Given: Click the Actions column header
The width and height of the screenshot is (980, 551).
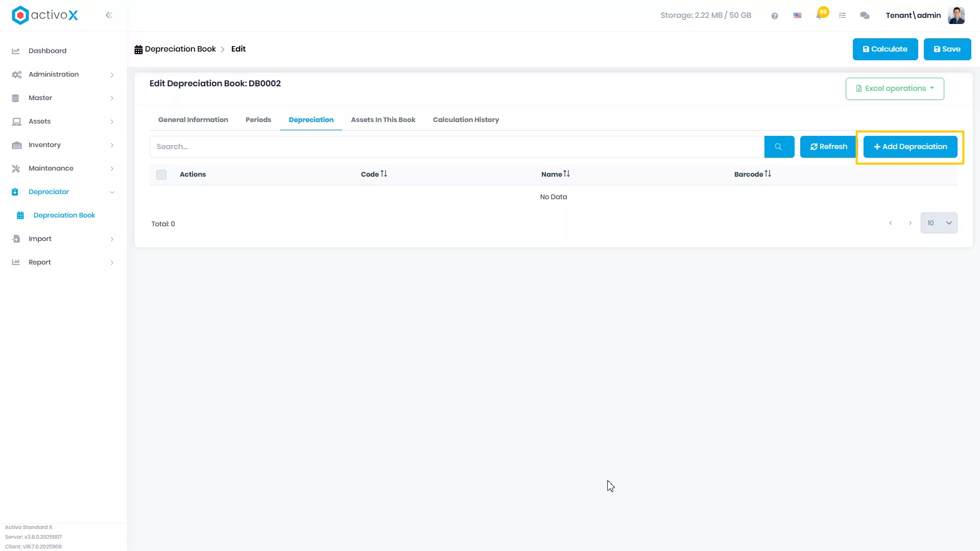Looking at the screenshot, I should point(193,175).
